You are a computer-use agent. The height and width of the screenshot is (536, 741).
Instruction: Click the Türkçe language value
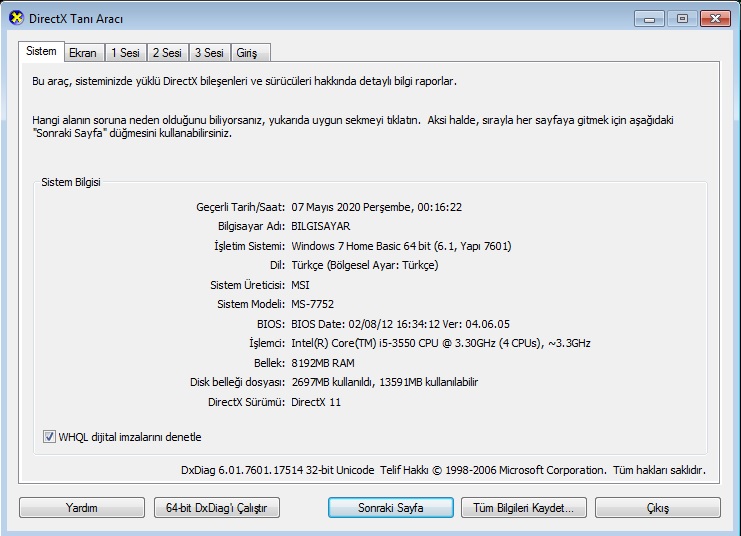click(365, 265)
